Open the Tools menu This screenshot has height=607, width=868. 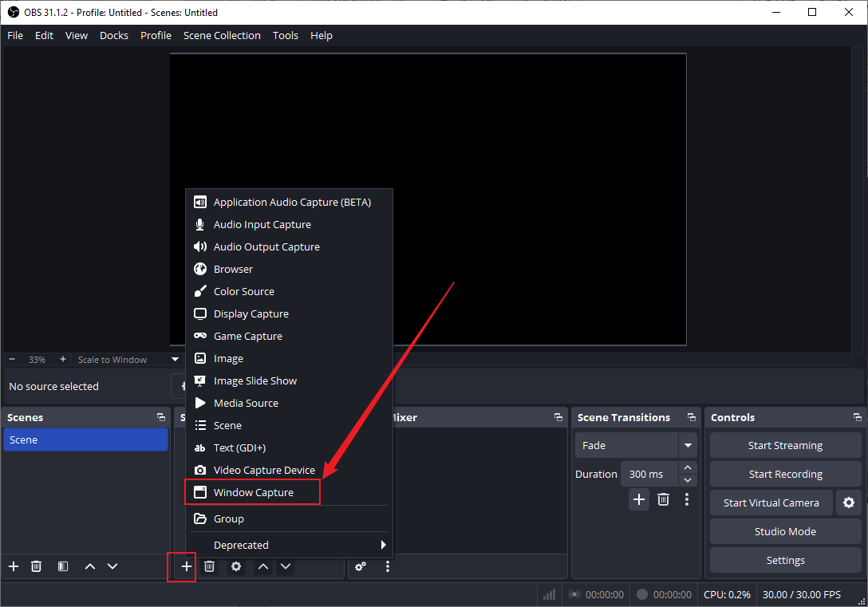(x=285, y=35)
